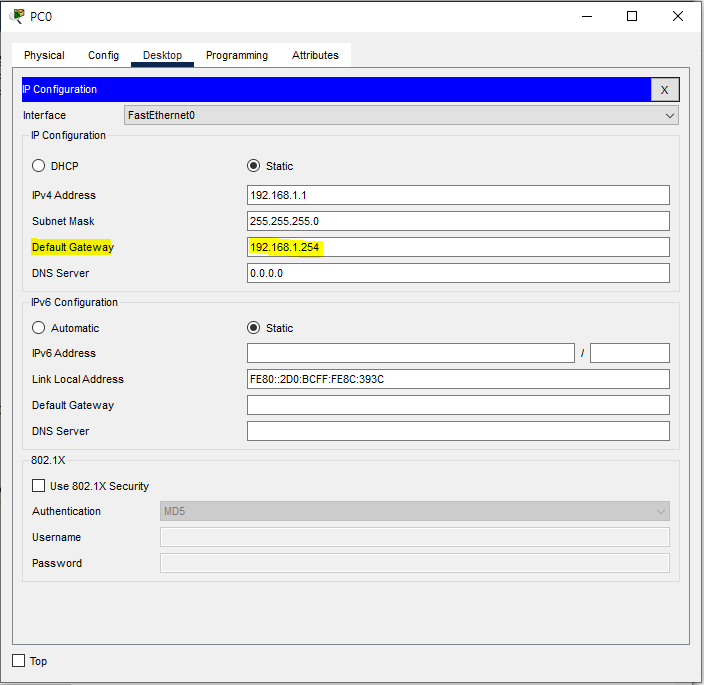The height and width of the screenshot is (685, 704).
Task: Click the IPv6 Address field
Action: (411, 353)
